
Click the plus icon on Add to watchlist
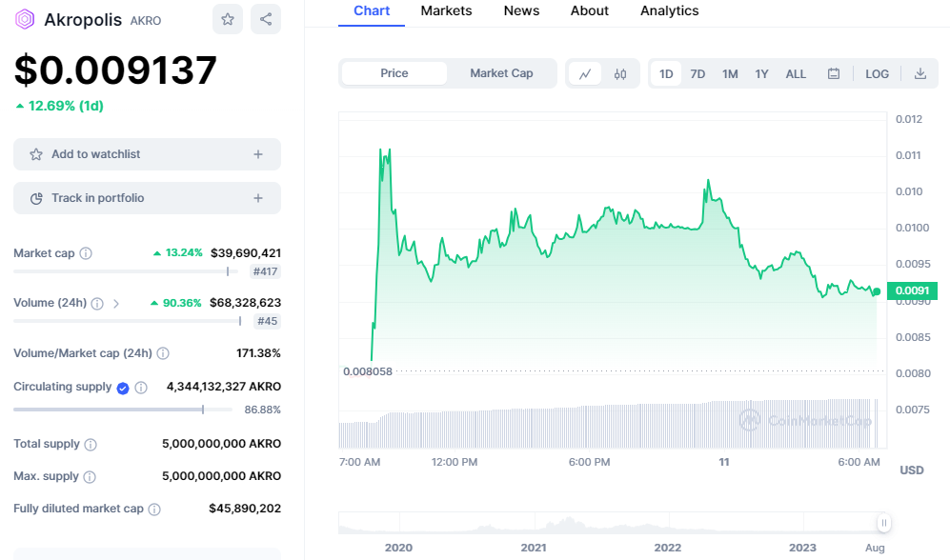(258, 154)
